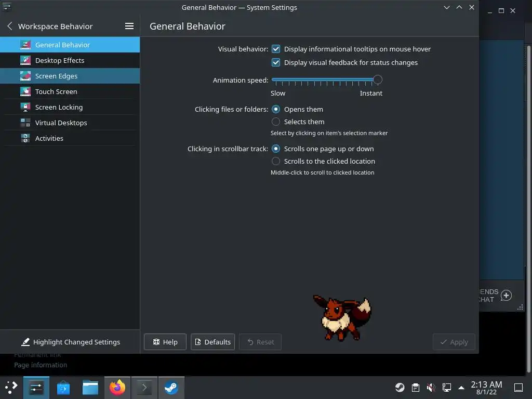Apply the settings changes

[x=454, y=342]
